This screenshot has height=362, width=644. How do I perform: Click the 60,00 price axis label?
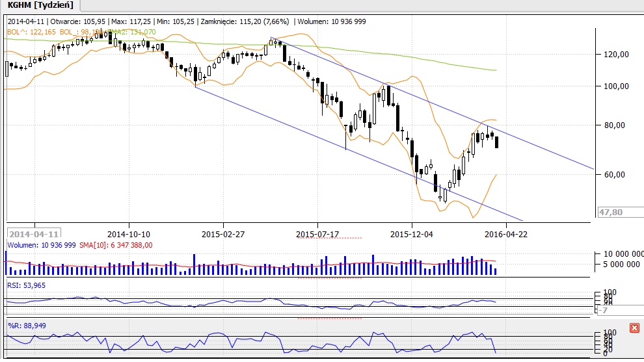tap(616, 174)
